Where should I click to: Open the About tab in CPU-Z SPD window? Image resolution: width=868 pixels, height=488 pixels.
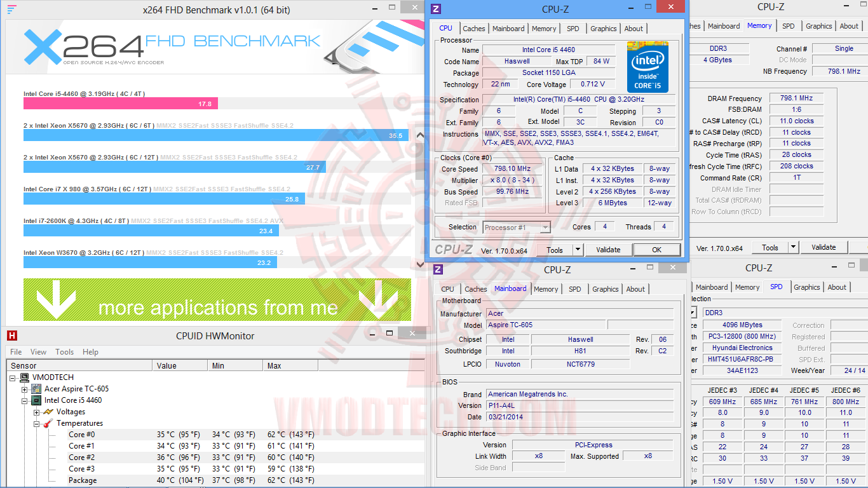tap(837, 287)
